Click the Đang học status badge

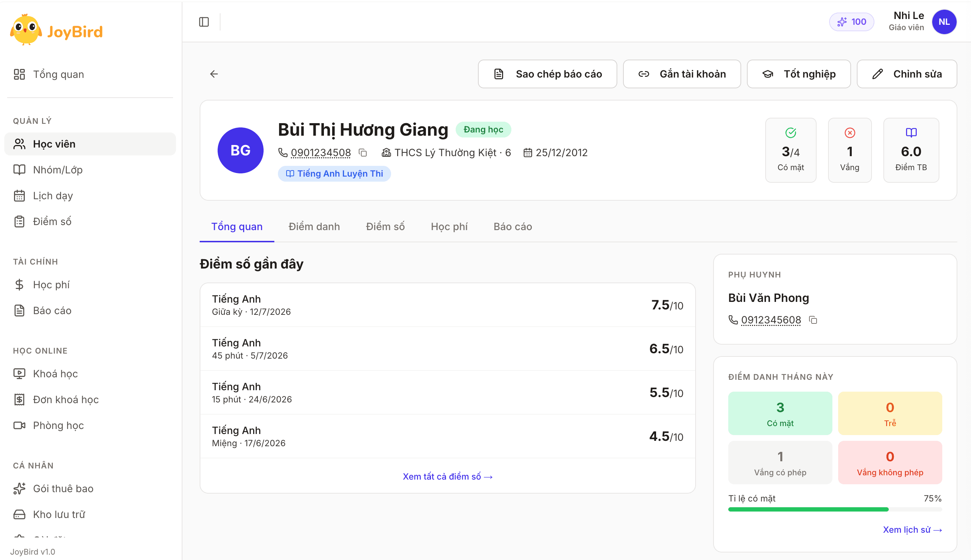483,130
